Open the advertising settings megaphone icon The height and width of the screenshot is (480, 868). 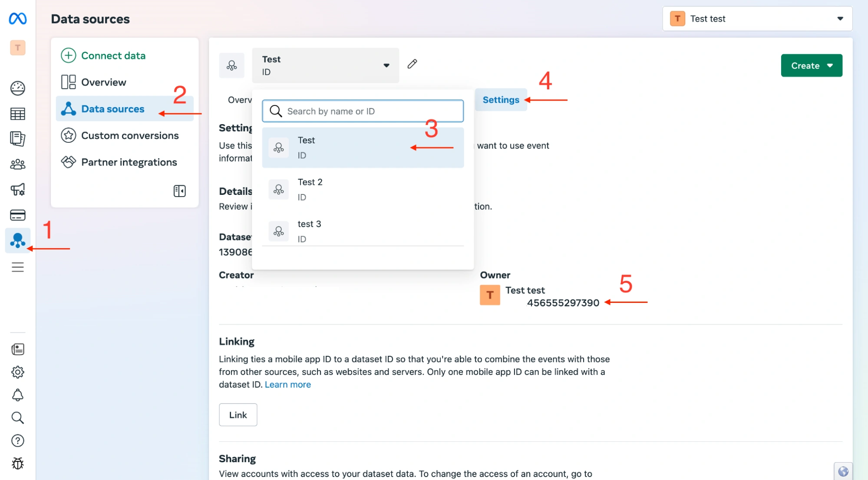click(18, 190)
